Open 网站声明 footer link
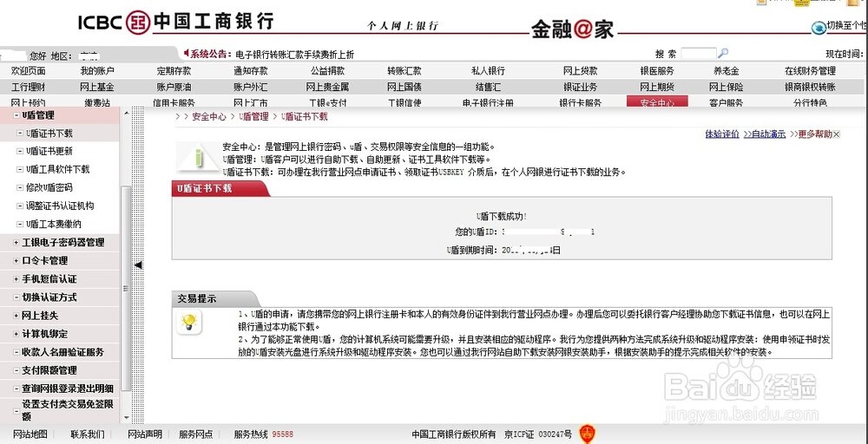 click(145, 434)
